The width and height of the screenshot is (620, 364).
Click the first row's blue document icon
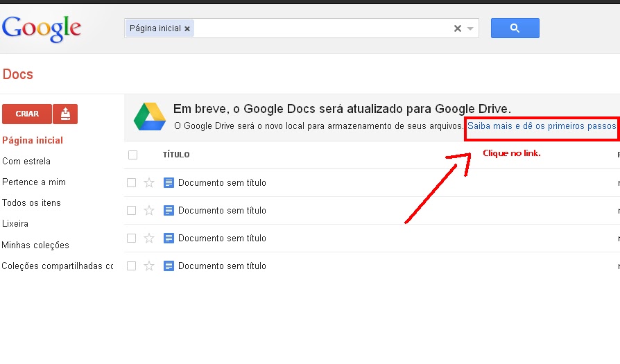pos(169,182)
